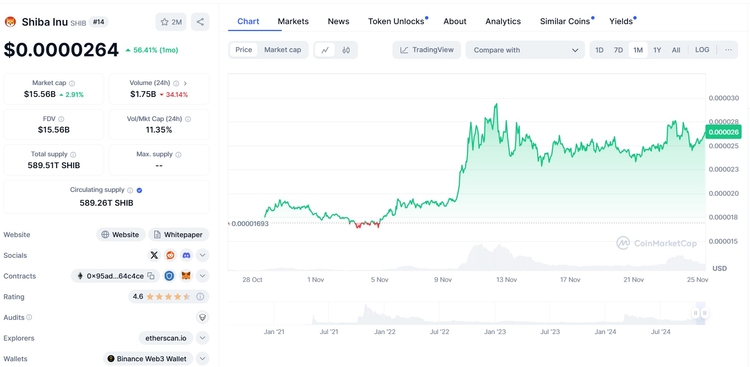Choose the 1Y time range

pyautogui.click(x=657, y=50)
